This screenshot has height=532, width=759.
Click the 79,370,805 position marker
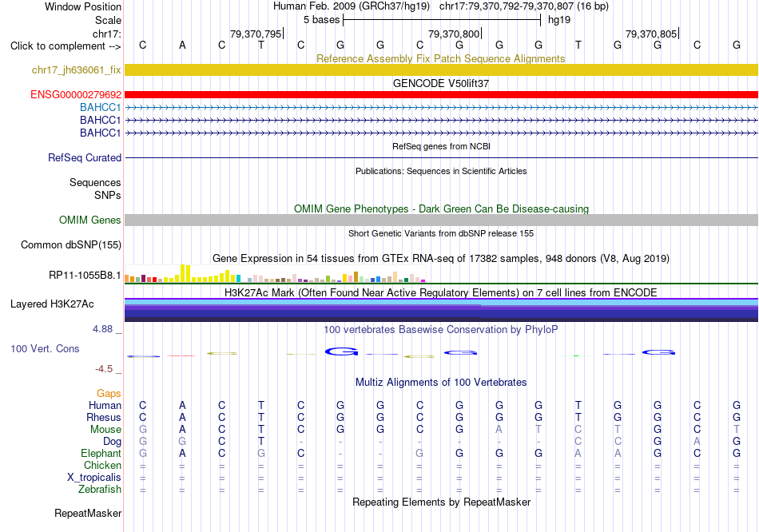point(651,34)
